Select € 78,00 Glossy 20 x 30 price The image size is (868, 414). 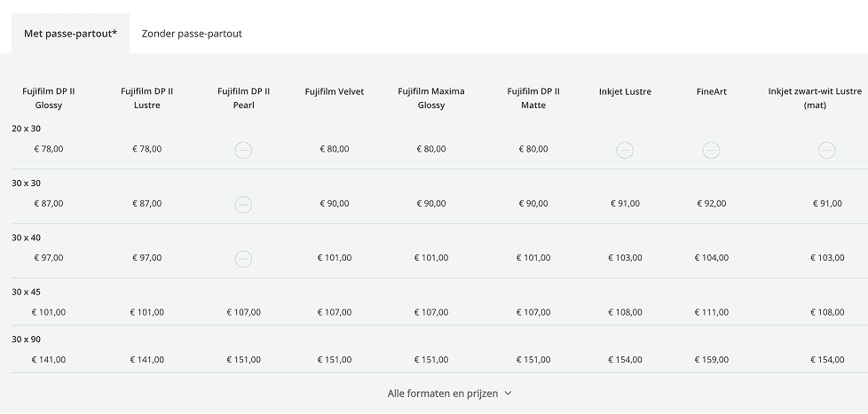(x=49, y=149)
